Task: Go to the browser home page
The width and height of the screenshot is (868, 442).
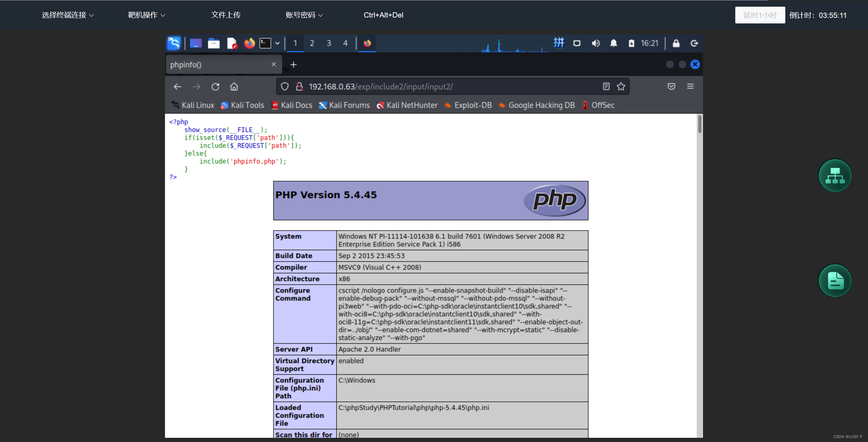Action: click(234, 87)
